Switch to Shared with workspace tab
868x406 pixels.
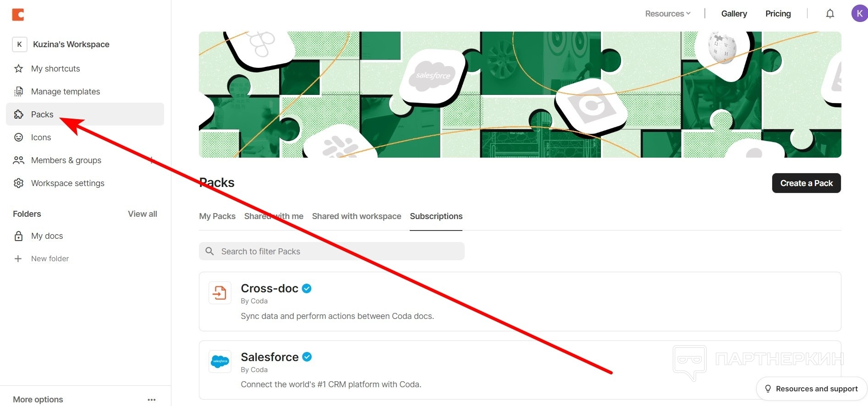357,216
